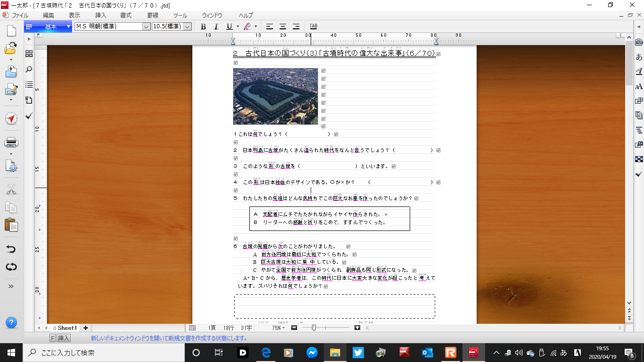Open the paragraph style palette icon on right
Image resolution: width=644 pixels, height=362 pixels.
pyautogui.click(x=639, y=130)
